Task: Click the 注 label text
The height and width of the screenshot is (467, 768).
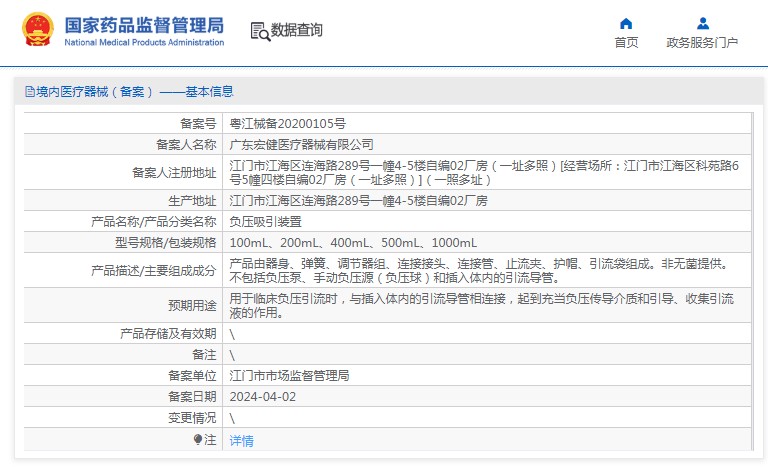Action: (x=210, y=440)
